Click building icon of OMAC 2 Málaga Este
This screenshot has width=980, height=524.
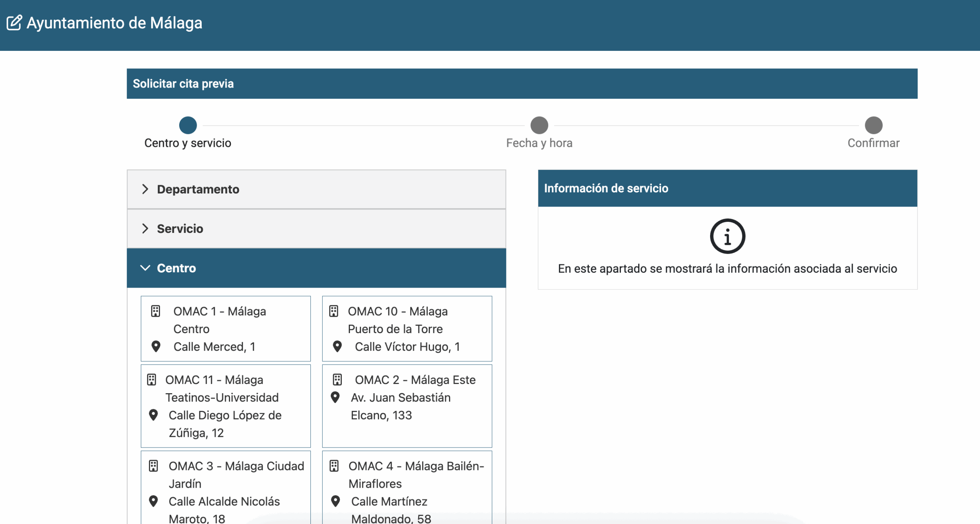tap(337, 379)
